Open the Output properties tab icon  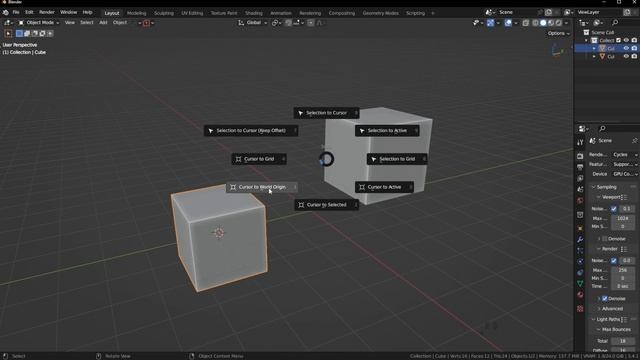[580, 167]
